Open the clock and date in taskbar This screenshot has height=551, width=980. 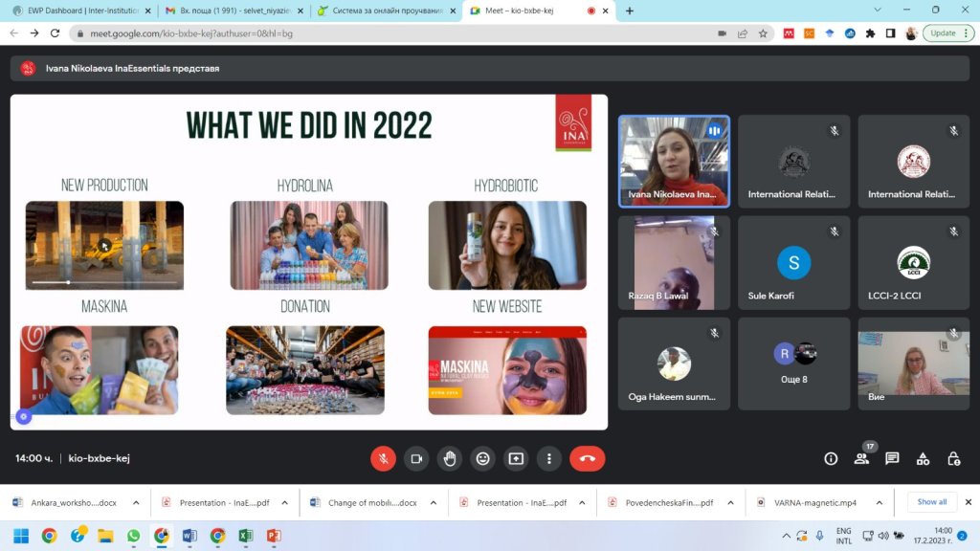coord(933,536)
